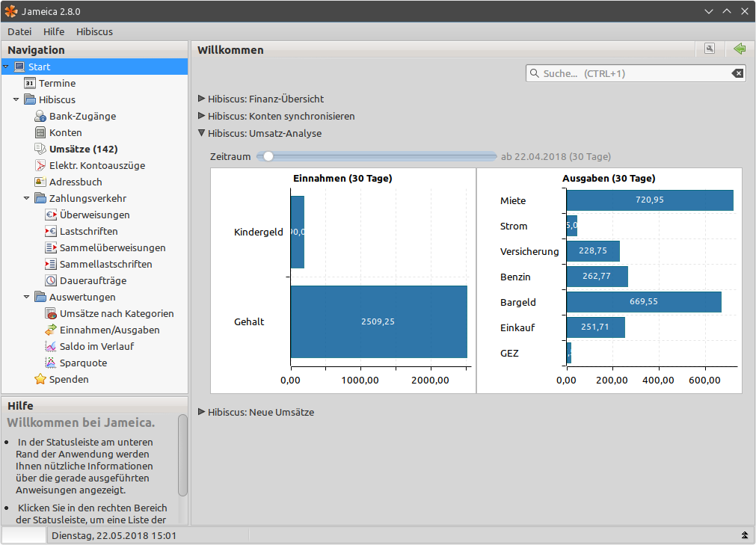This screenshot has height=545, width=756.
Task: Click the Lastschriften icon
Action: (51, 231)
